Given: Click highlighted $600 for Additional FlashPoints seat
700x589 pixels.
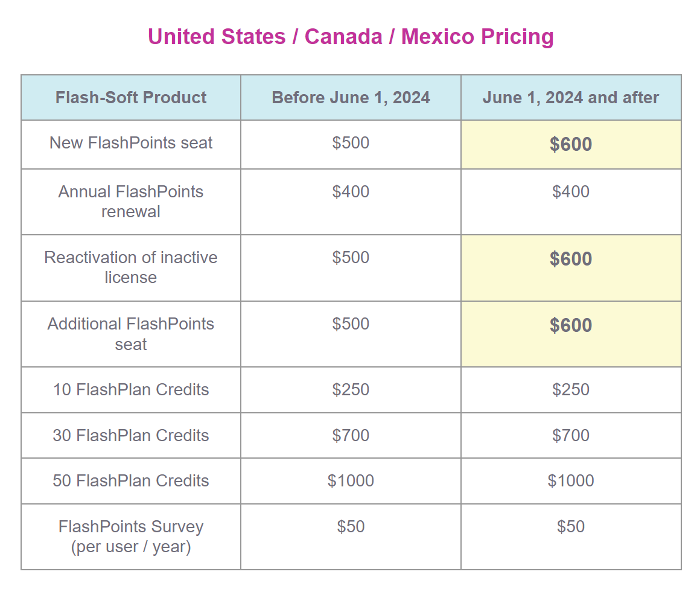Looking at the screenshot, I should pyautogui.click(x=570, y=325).
